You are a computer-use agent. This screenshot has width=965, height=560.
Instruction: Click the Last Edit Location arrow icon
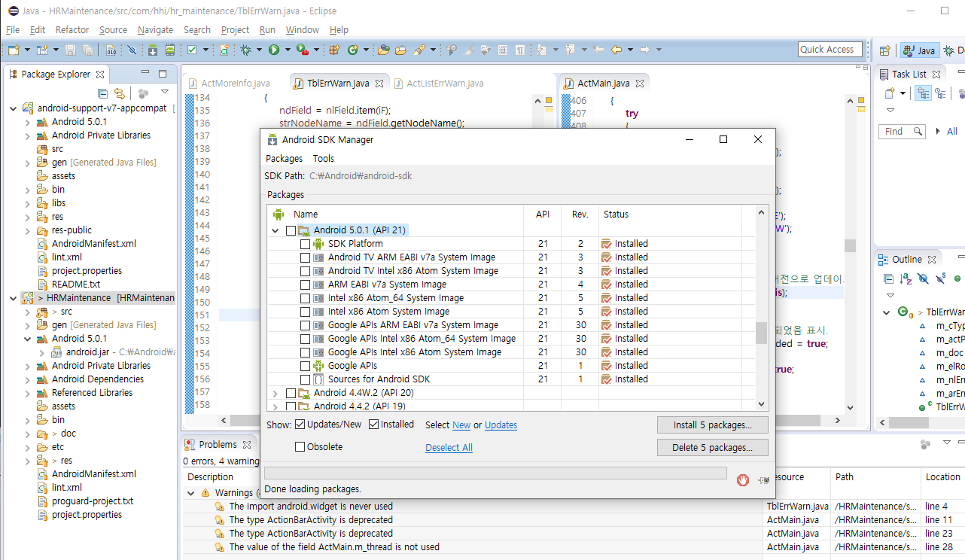coord(598,50)
